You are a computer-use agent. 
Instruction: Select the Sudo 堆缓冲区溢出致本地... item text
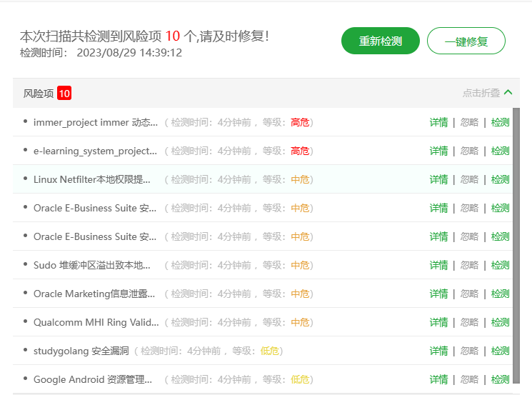coord(92,265)
